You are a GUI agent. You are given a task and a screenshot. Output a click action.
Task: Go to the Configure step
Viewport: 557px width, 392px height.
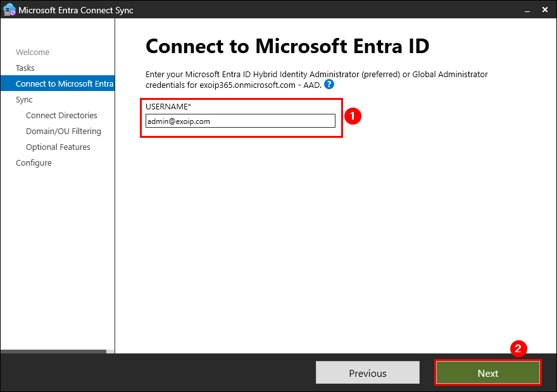coord(34,163)
